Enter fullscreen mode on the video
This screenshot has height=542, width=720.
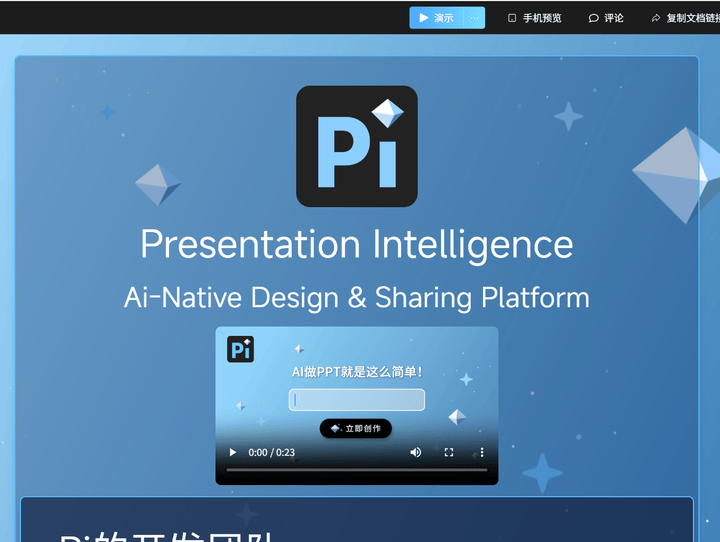449,452
